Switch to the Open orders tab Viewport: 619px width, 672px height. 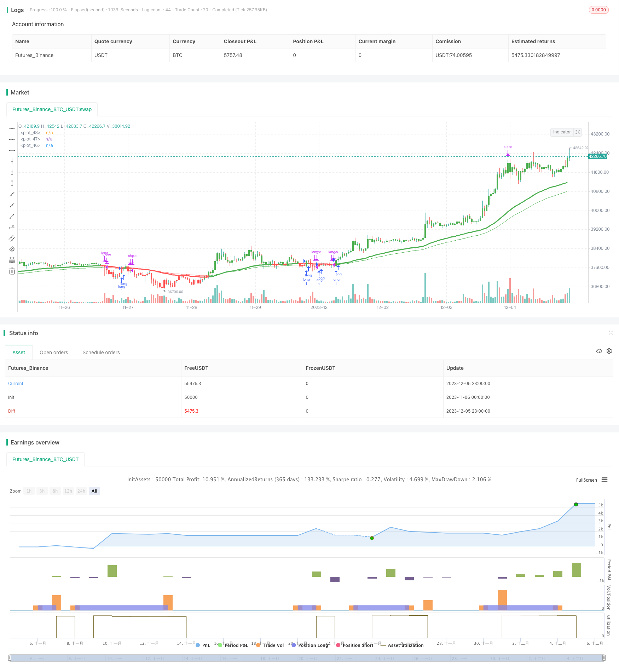pos(54,352)
